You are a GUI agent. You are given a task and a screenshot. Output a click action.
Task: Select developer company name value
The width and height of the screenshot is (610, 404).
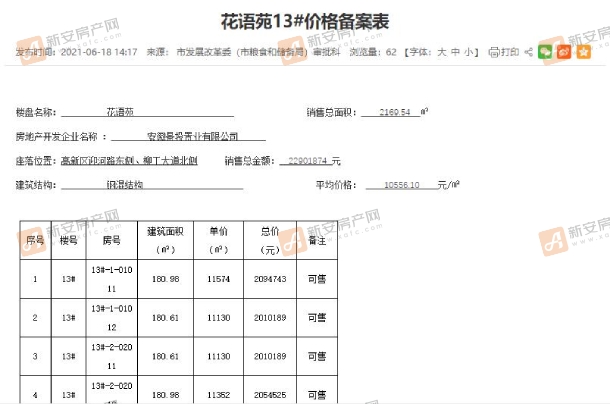[193, 136]
